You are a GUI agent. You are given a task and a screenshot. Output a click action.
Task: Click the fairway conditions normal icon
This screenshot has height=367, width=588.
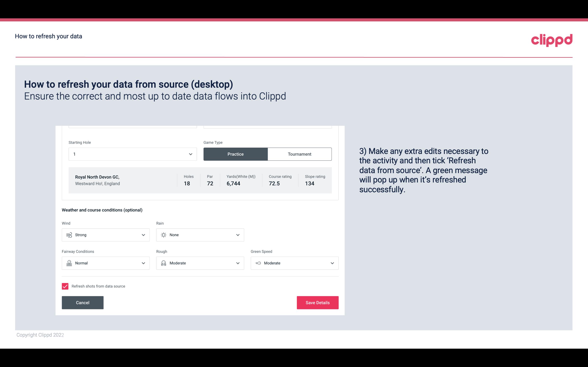click(x=69, y=263)
